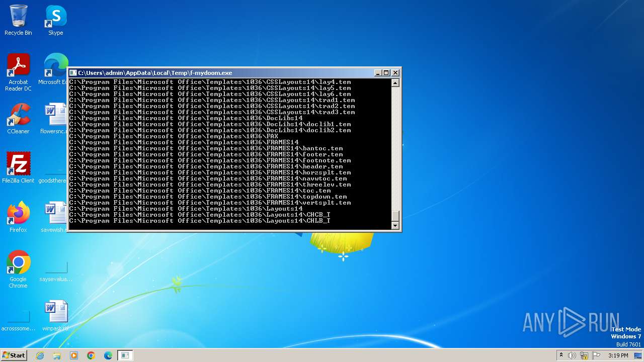Image resolution: width=644 pixels, height=362 pixels.
Task: Close the f-mydoom.exe console window
Action: 395,73
